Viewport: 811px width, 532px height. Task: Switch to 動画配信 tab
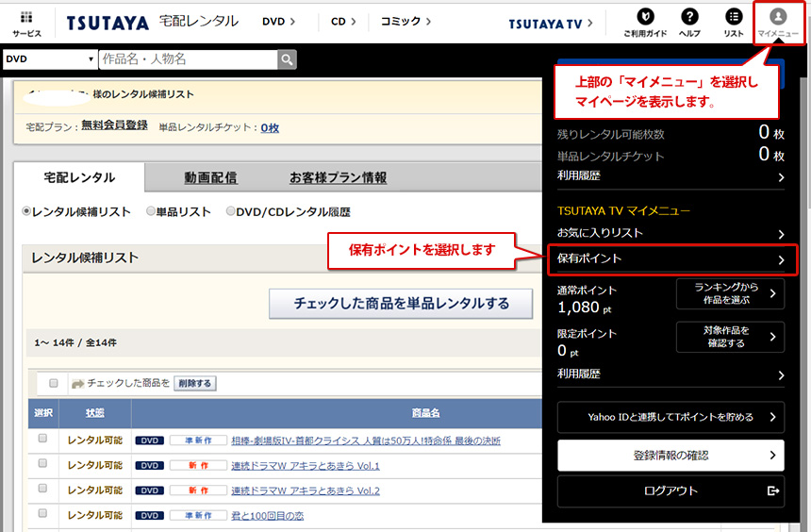(211, 177)
